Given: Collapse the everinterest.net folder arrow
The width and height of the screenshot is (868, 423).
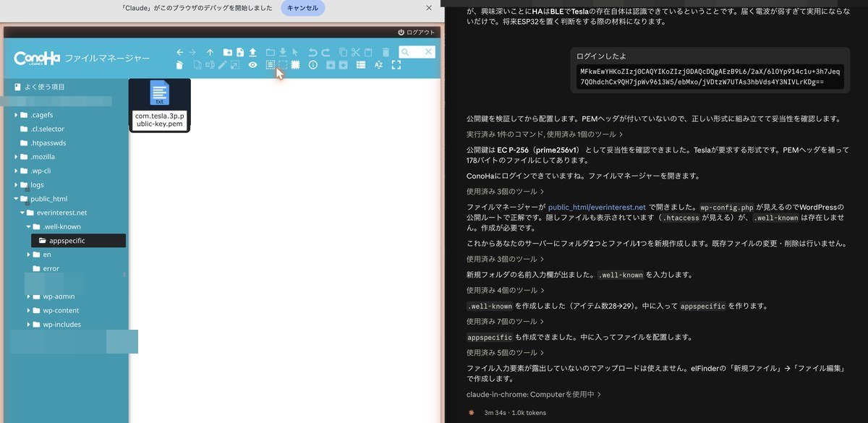Looking at the screenshot, I should [x=22, y=213].
